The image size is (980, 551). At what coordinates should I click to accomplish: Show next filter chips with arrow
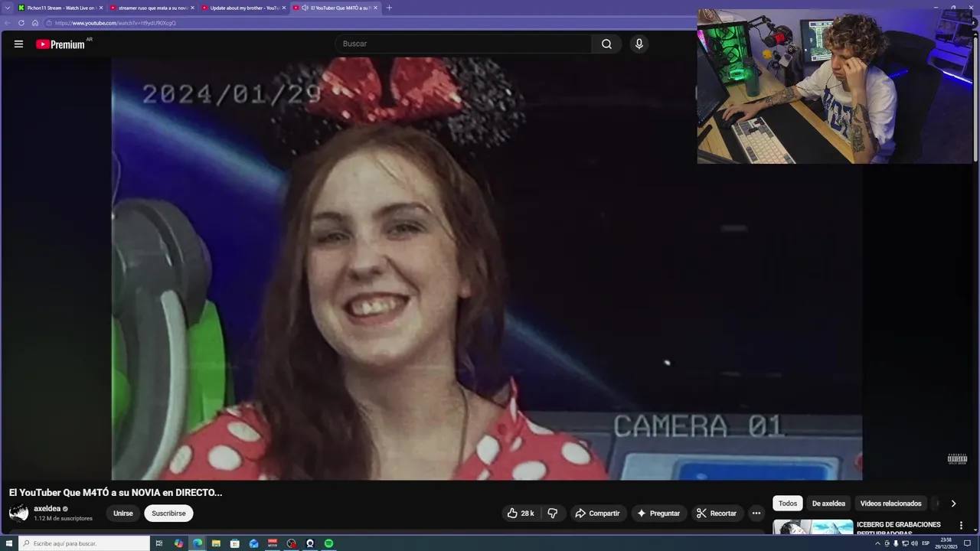953,504
